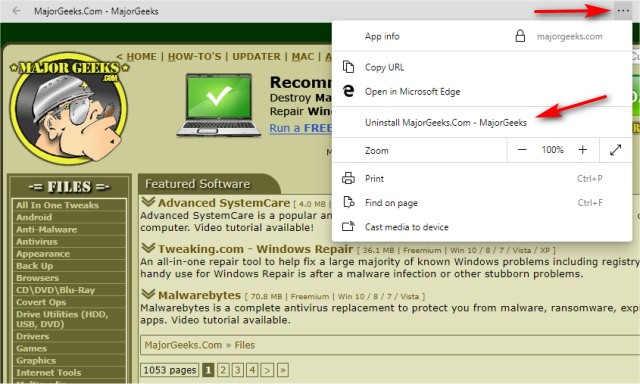
Task: Click the Run a FREE link
Action: 301,128
